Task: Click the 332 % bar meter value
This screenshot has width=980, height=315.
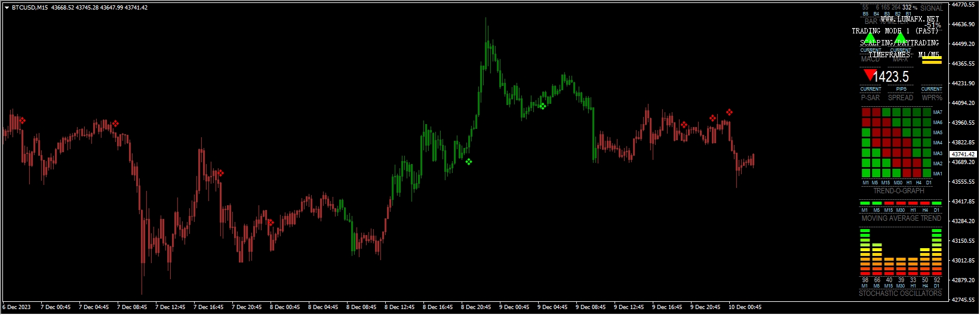Action: tap(910, 8)
